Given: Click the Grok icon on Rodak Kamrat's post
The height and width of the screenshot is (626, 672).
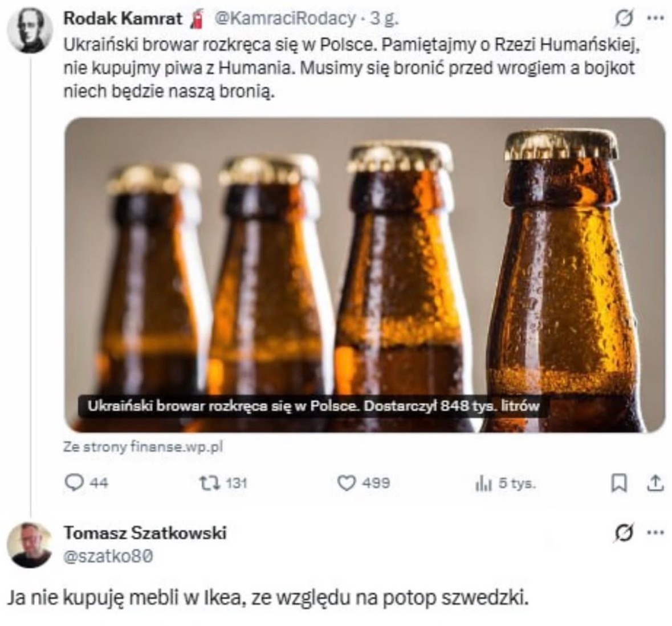Looking at the screenshot, I should click(x=624, y=19).
